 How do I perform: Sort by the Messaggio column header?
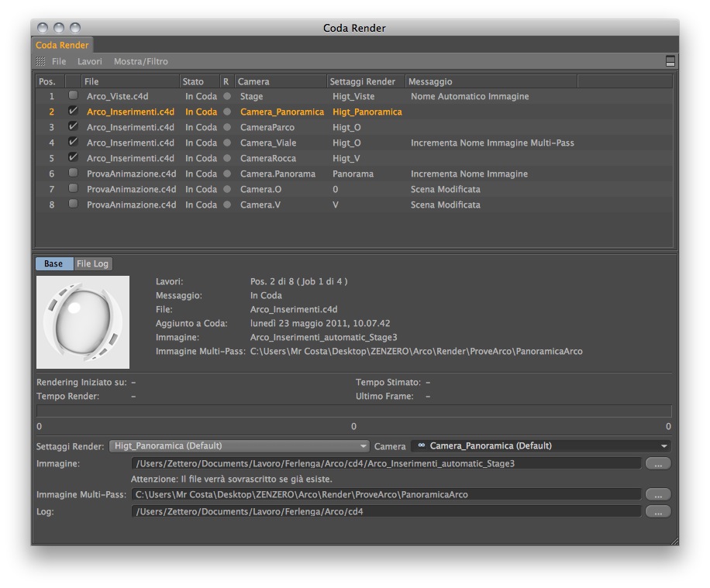coord(491,81)
